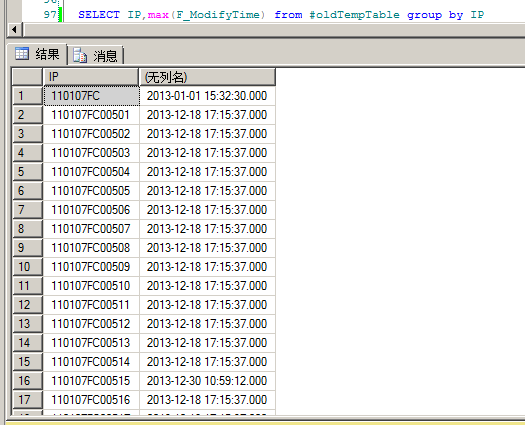Click #oldTempTable in the SQL query

click(354, 15)
